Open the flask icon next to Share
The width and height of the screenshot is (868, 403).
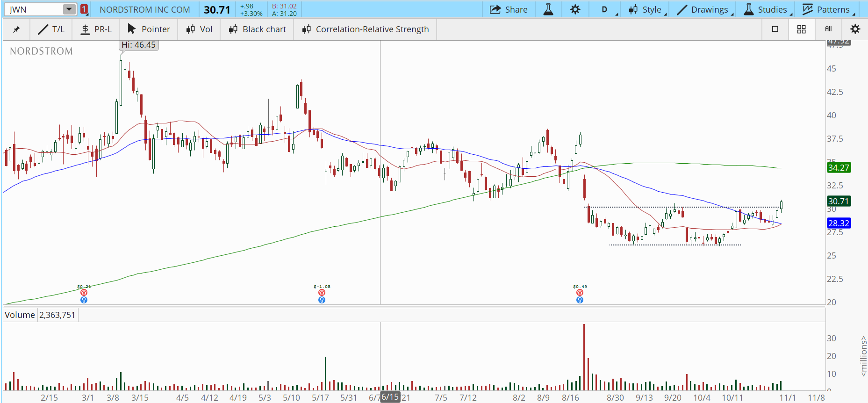[x=548, y=9]
